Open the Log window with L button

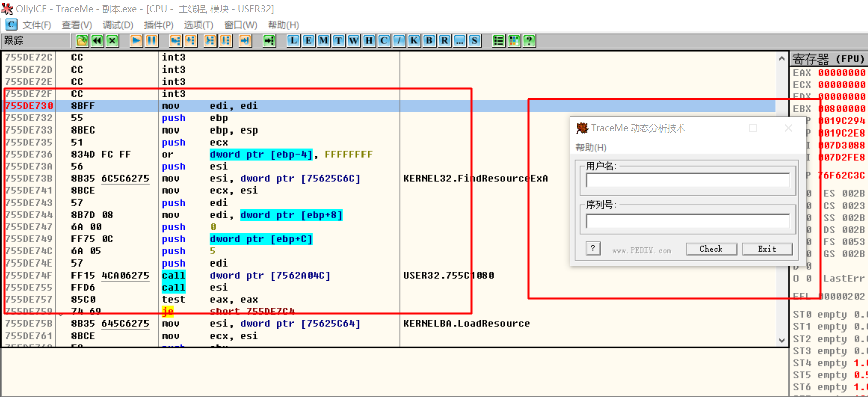pyautogui.click(x=294, y=41)
